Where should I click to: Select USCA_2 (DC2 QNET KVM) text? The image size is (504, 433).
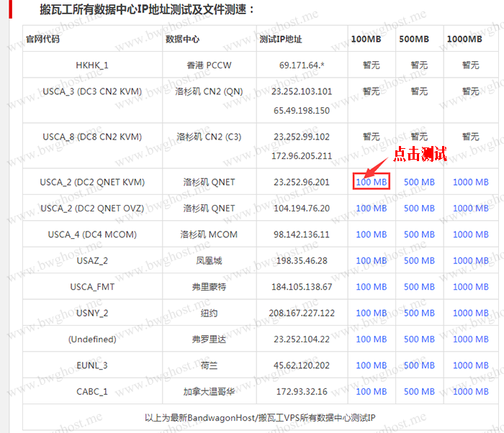coord(92,182)
